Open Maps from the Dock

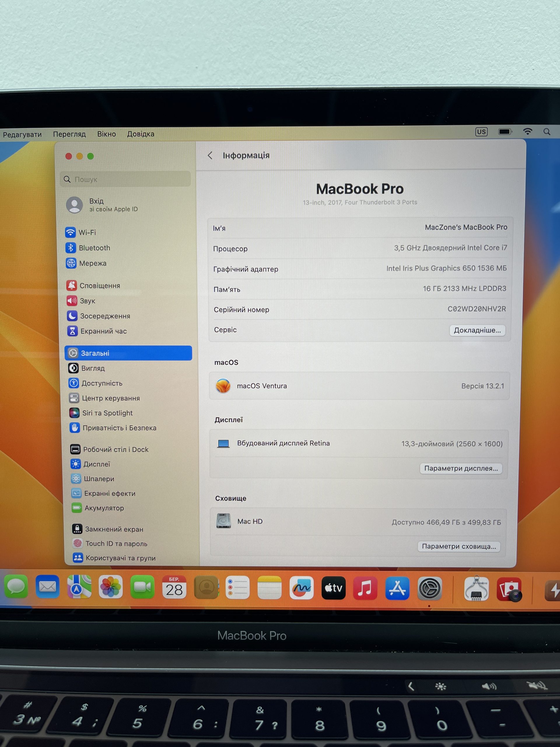pos(79,587)
